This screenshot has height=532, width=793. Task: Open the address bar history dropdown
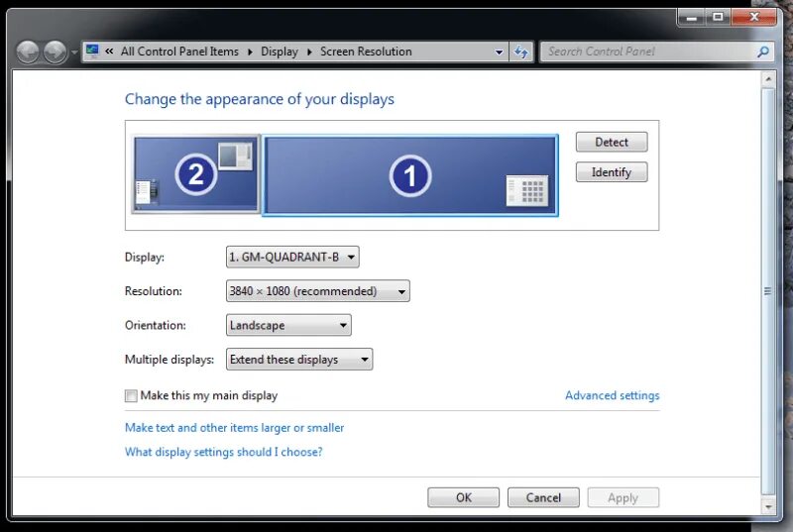click(x=499, y=53)
